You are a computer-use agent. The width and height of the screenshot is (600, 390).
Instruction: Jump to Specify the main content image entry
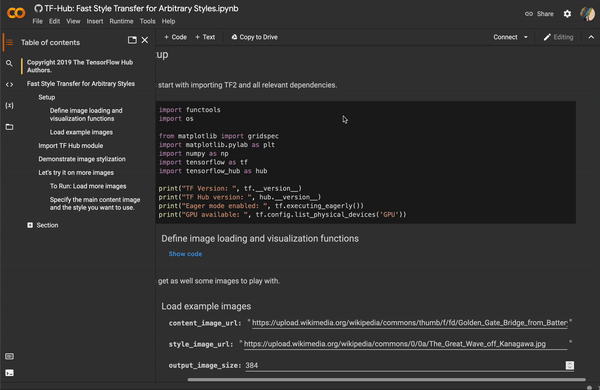pyautogui.click(x=95, y=204)
